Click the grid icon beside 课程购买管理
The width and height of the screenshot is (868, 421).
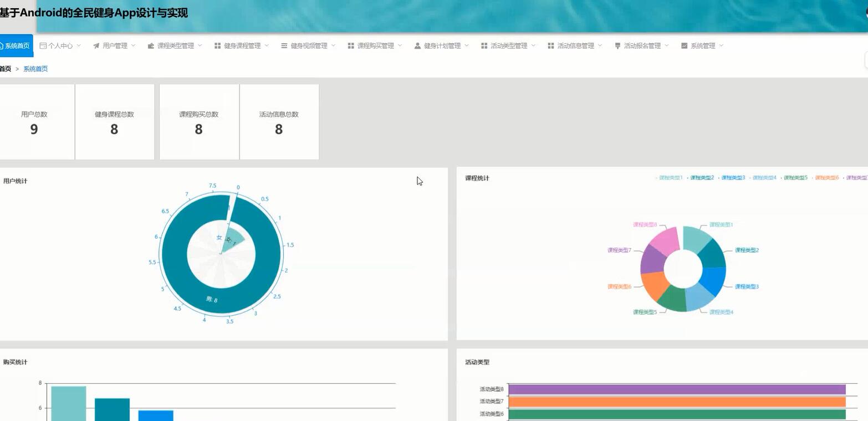351,46
